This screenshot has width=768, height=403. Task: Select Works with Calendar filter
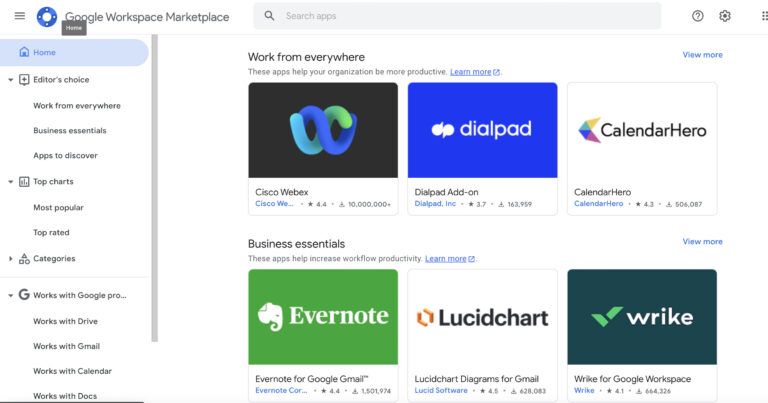pos(72,371)
